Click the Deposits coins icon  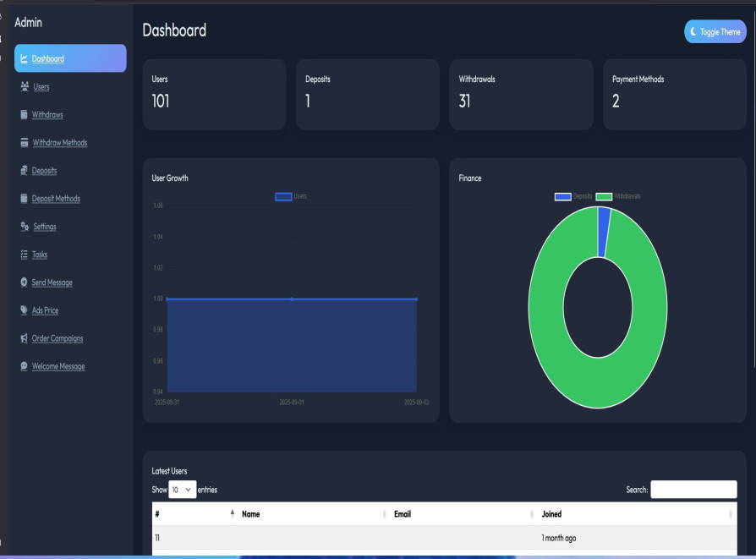coord(24,170)
